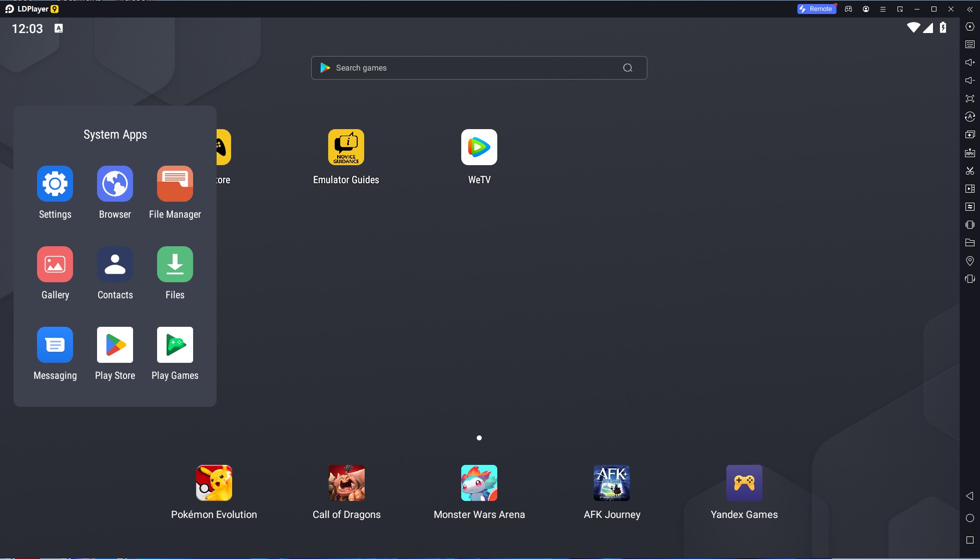The height and width of the screenshot is (559, 980).
Task: Start the video recorder tool
Action: pos(970,189)
